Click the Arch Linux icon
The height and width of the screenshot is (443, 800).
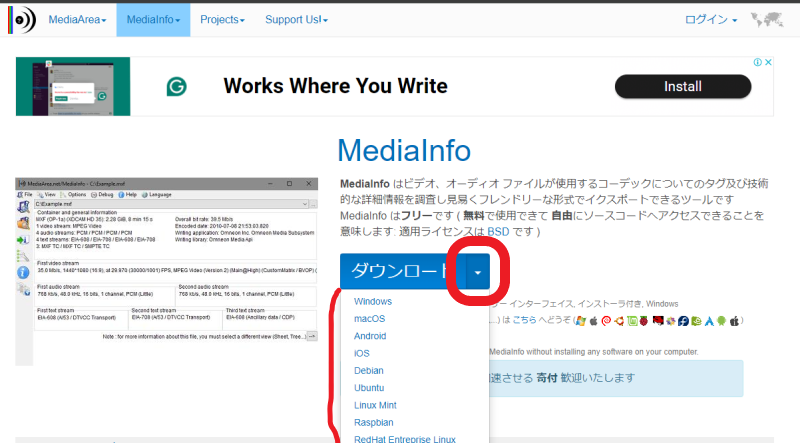pyautogui.click(x=709, y=321)
